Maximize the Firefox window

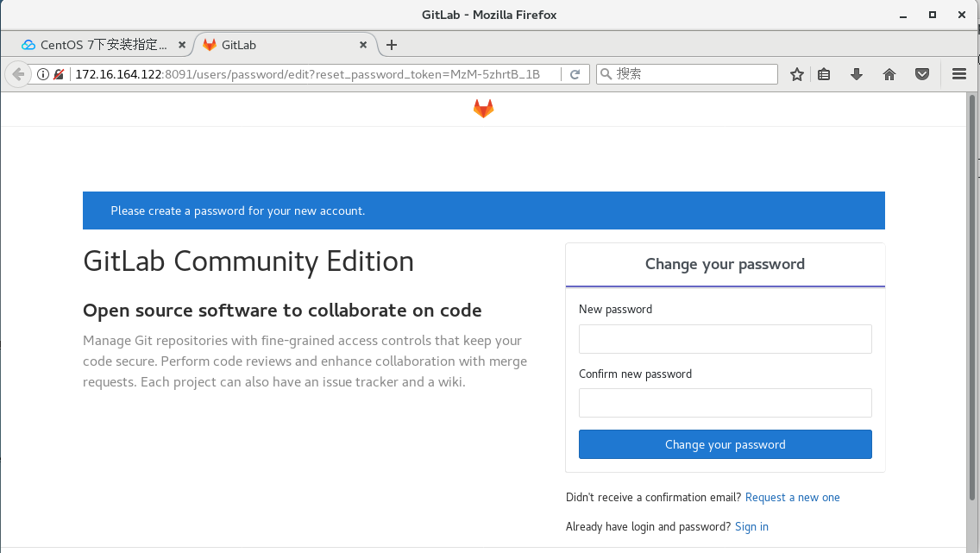(932, 15)
